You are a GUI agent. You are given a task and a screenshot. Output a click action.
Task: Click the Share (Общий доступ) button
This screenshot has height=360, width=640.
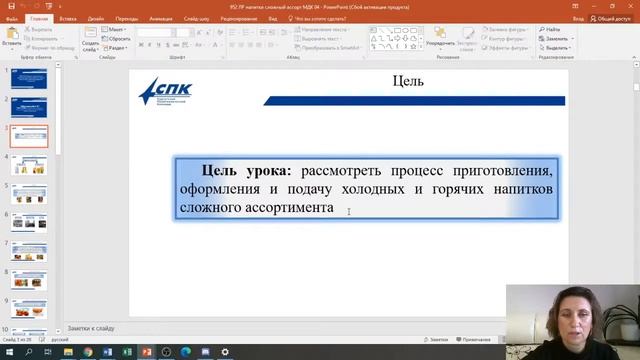[611, 19]
